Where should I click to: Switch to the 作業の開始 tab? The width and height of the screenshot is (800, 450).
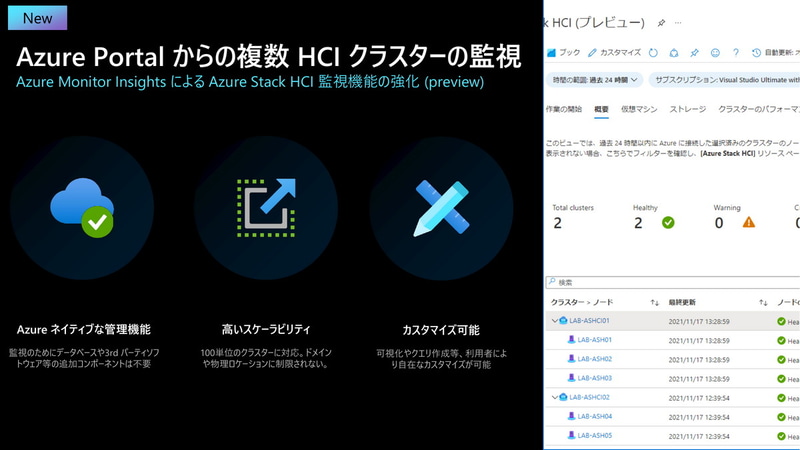click(564, 109)
